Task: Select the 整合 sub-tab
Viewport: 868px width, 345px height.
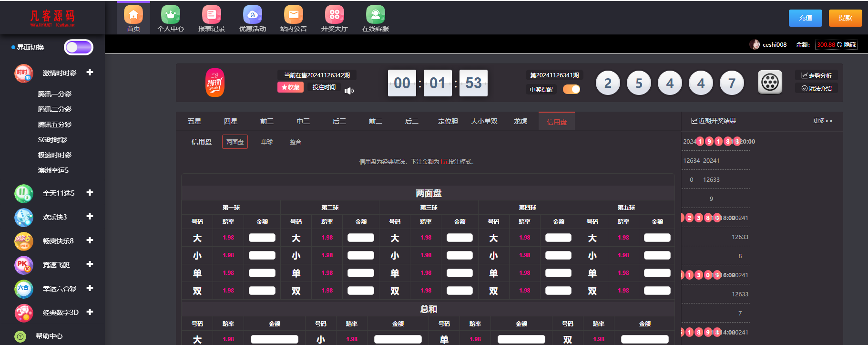Action: click(x=296, y=142)
